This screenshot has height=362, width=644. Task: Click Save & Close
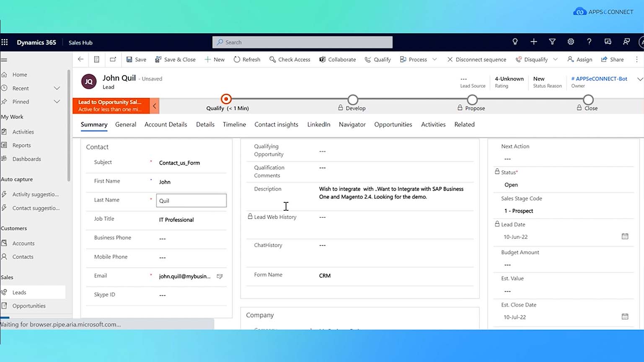[x=175, y=59]
